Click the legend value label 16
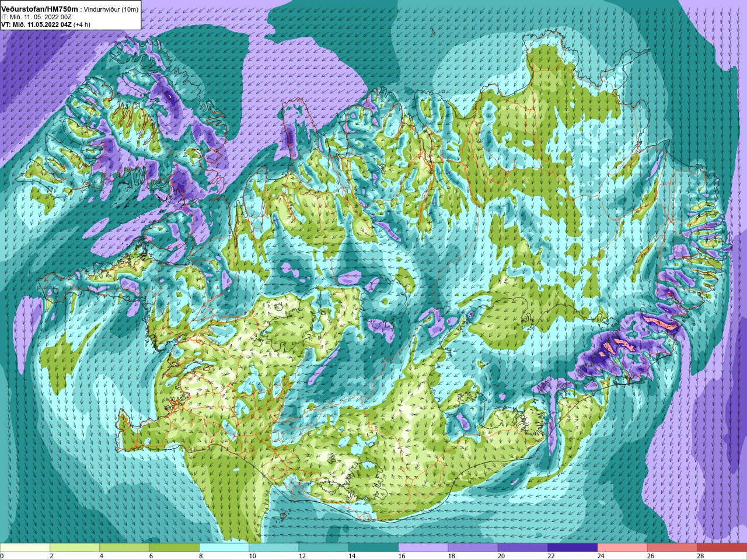This screenshot has width=747, height=560. (x=402, y=556)
